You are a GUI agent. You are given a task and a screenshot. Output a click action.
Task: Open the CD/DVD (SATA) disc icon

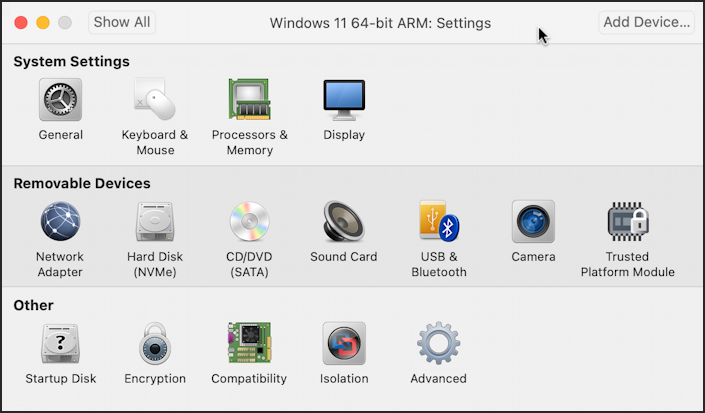[x=250, y=222]
